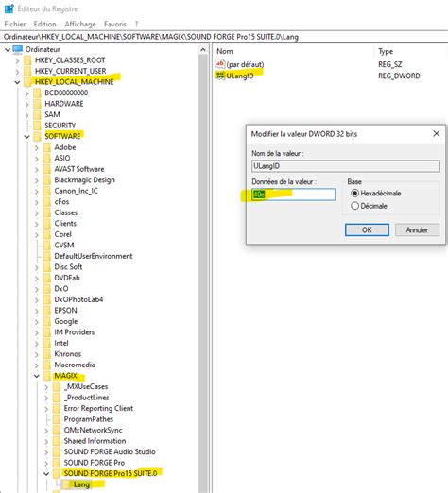
Task: Select the DxOPhotoLab4 key
Action: coord(78,299)
